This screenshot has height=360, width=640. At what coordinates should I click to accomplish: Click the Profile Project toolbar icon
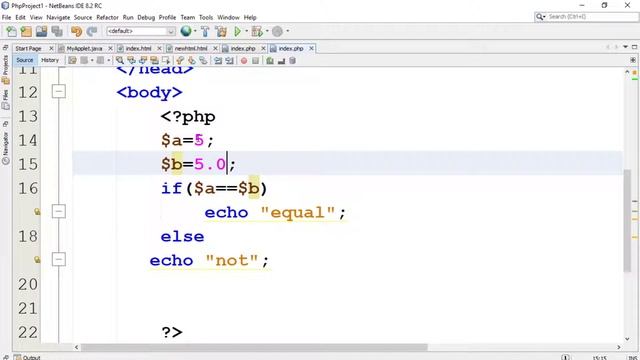[x=278, y=31]
